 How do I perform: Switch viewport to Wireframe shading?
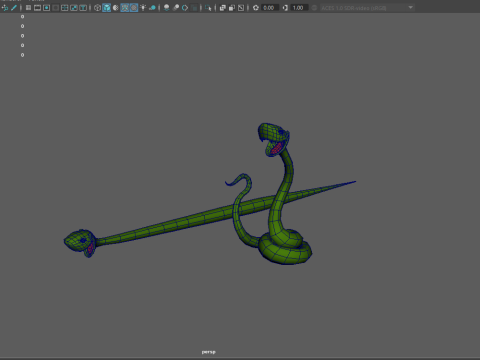point(97,8)
